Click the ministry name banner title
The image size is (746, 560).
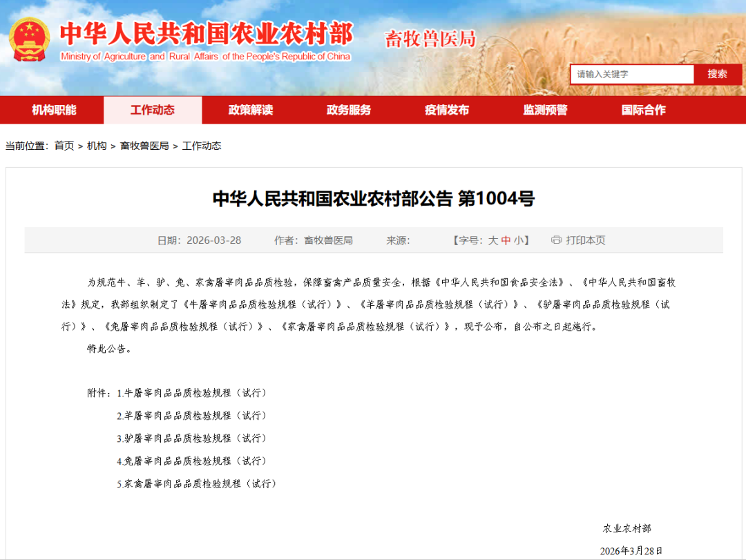click(x=206, y=33)
